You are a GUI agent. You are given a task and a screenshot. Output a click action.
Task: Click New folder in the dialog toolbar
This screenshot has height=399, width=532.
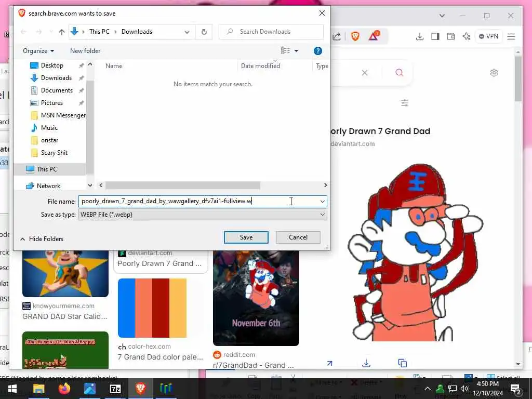click(85, 51)
